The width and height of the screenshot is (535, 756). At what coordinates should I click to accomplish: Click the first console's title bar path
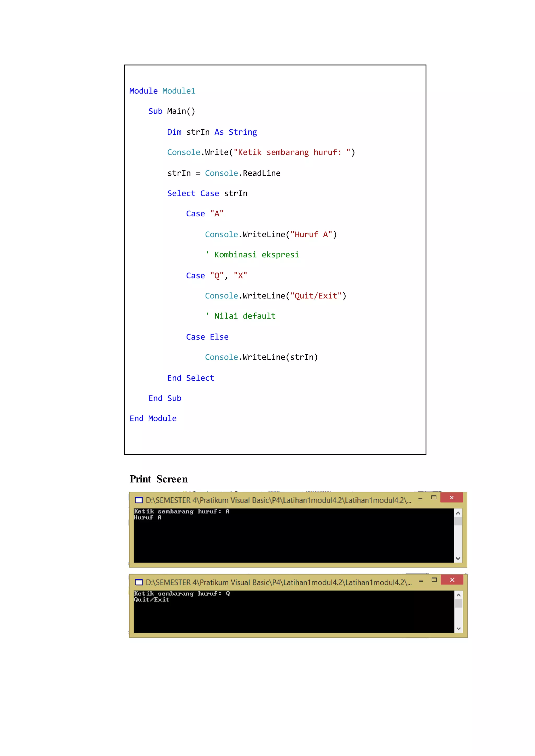point(278,500)
